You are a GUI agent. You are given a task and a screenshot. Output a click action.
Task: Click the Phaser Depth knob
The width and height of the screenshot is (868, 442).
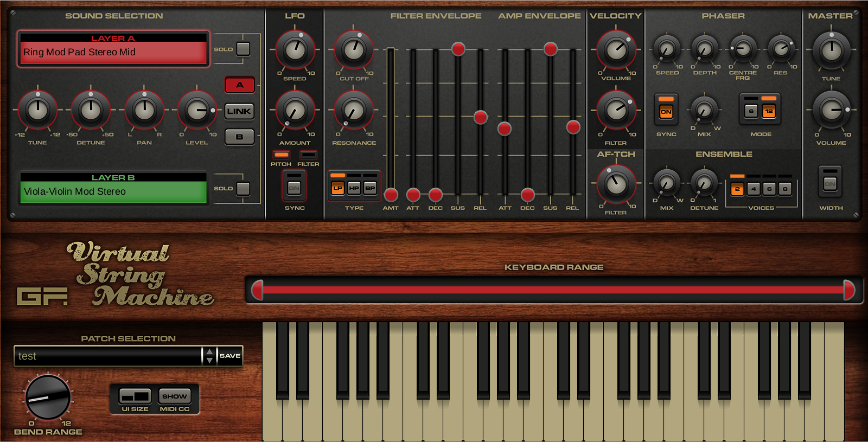[x=705, y=50]
